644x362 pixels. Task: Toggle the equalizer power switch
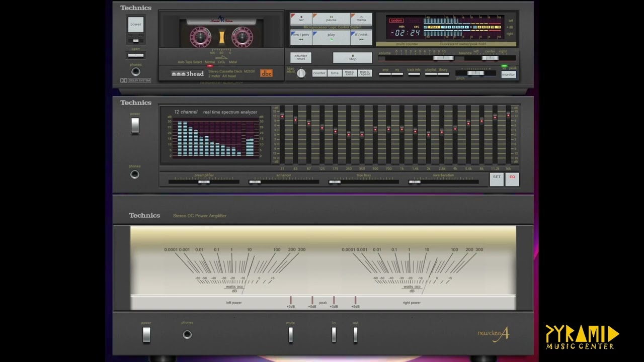(x=135, y=126)
